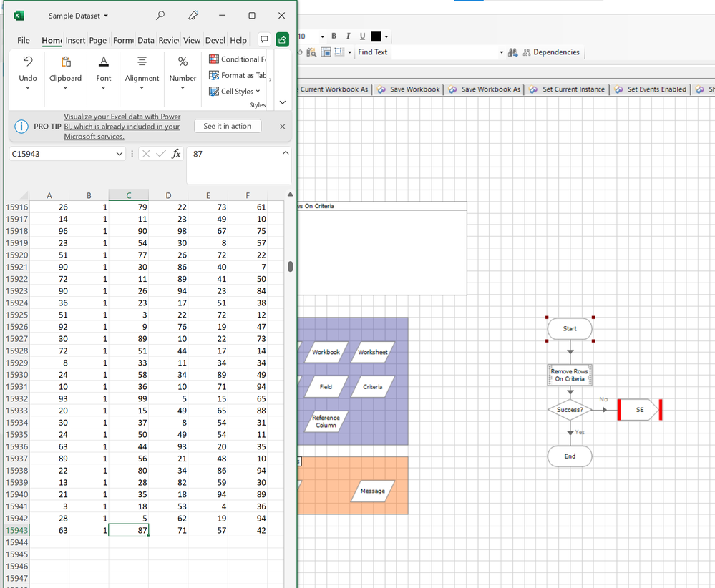715x588 pixels.
Task: Select the Start stage in the flowchart
Action: pyautogui.click(x=570, y=328)
